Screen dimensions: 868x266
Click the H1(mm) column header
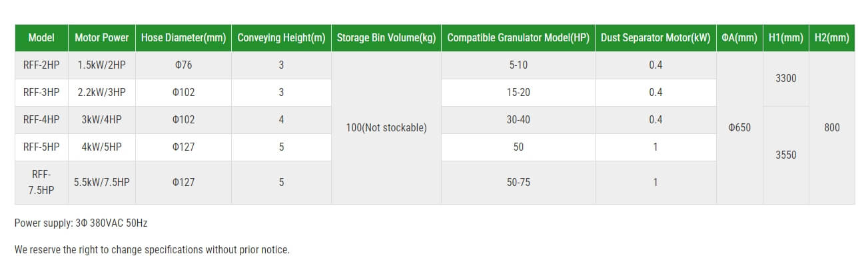click(786, 38)
